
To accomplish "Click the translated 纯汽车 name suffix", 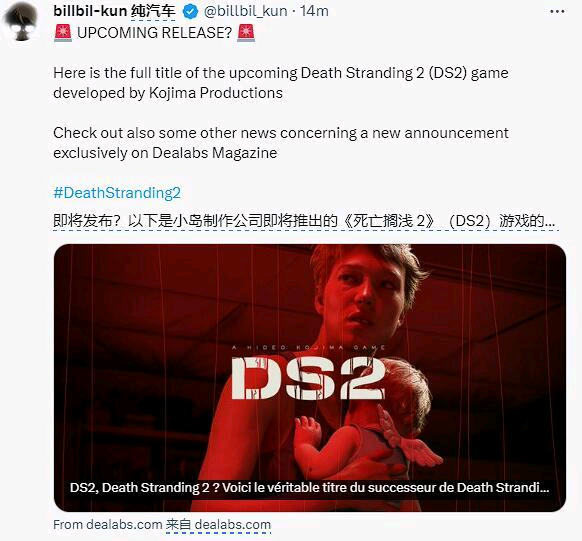I will [153, 12].
